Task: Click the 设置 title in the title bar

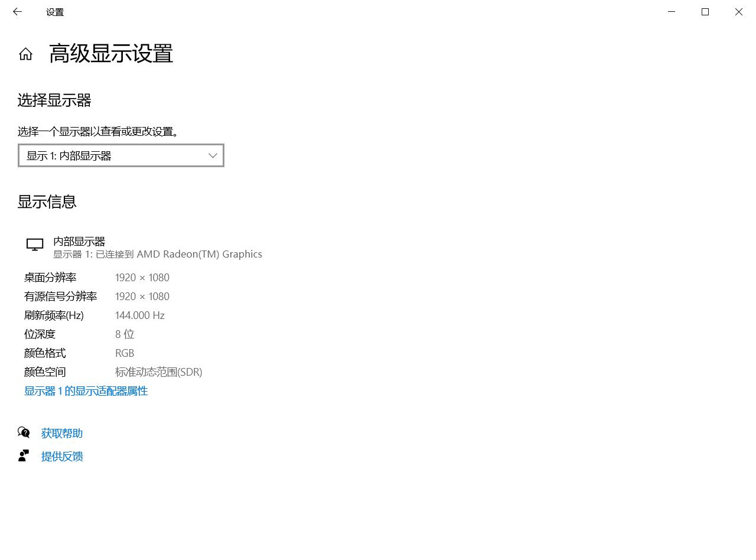Action: (55, 12)
